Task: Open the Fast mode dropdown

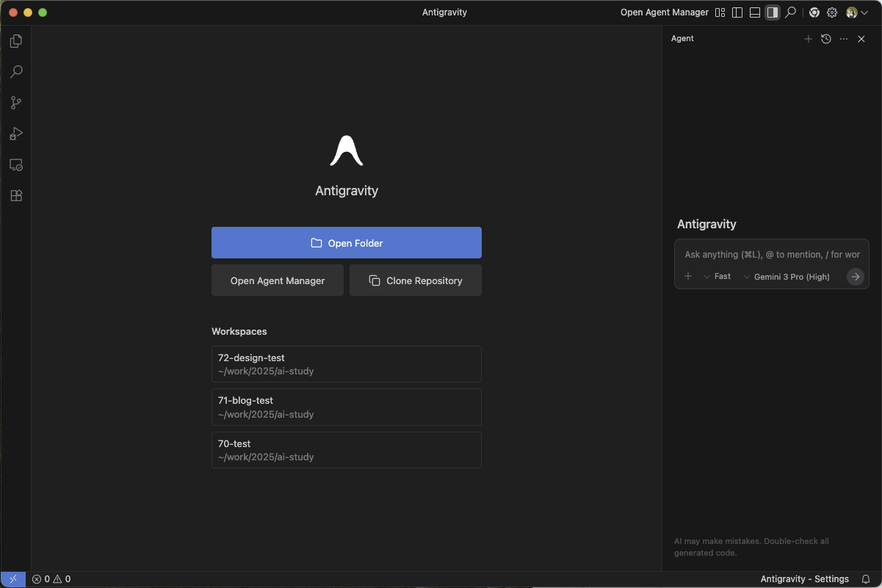Action: 717,277
